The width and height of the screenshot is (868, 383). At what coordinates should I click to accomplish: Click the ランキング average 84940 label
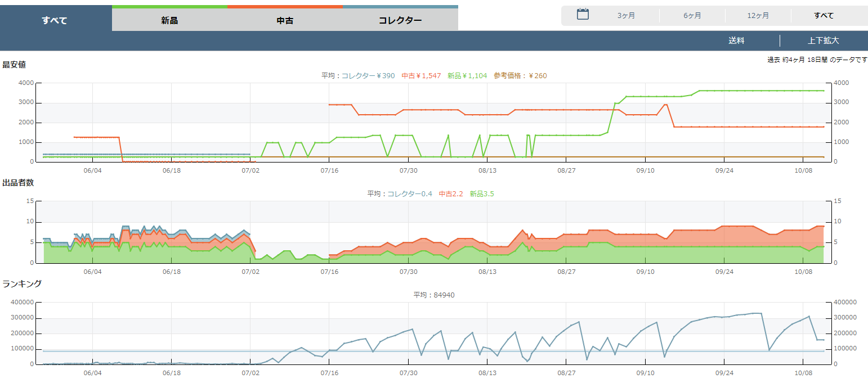click(x=433, y=295)
